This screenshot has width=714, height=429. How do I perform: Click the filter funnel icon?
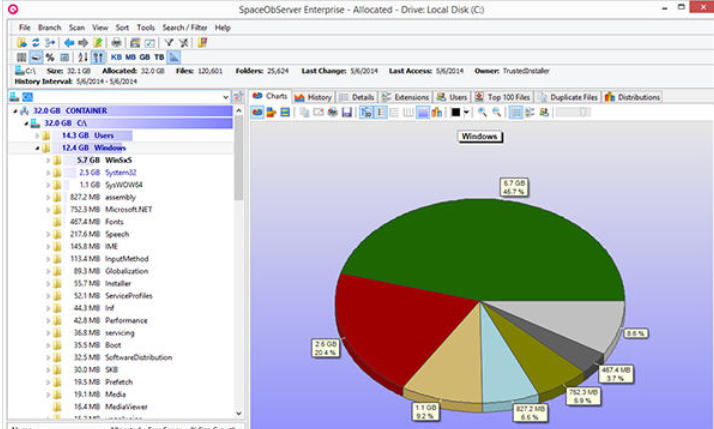[x=168, y=43]
